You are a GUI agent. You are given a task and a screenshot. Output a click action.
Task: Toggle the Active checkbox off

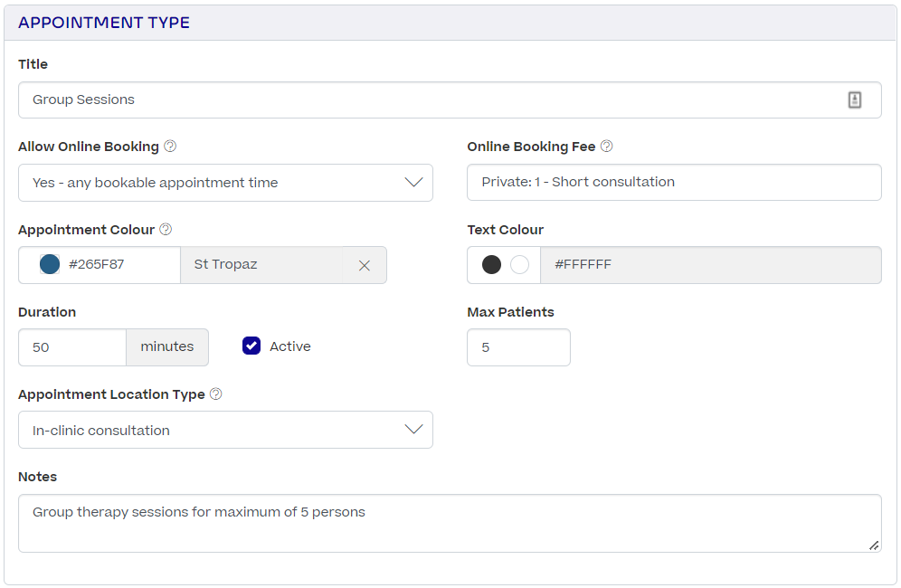click(x=251, y=346)
